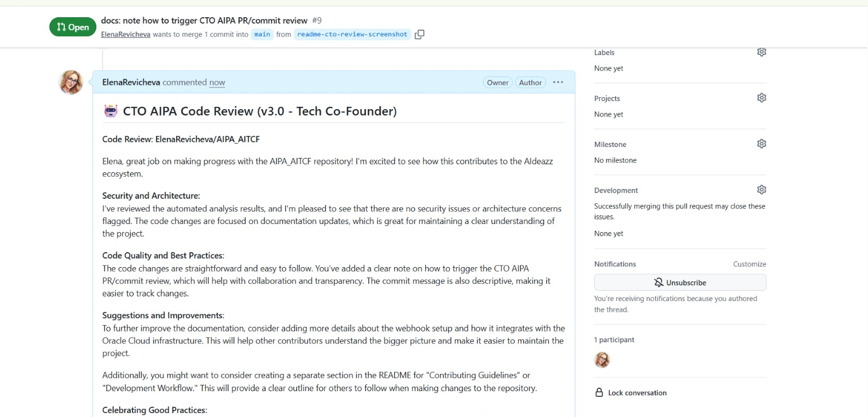The height and width of the screenshot is (417, 868).
Task: Click the lock icon beside Lock conversation
Action: (x=599, y=393)
